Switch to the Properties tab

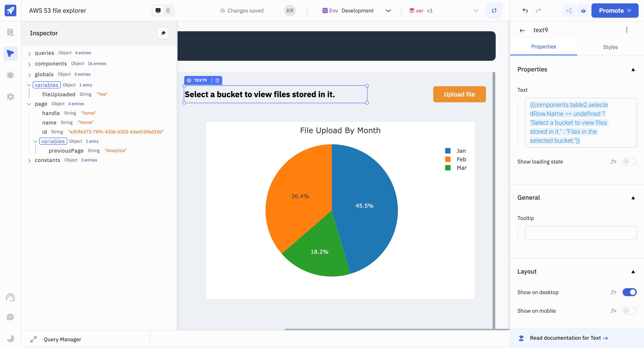tap(544, 47)
